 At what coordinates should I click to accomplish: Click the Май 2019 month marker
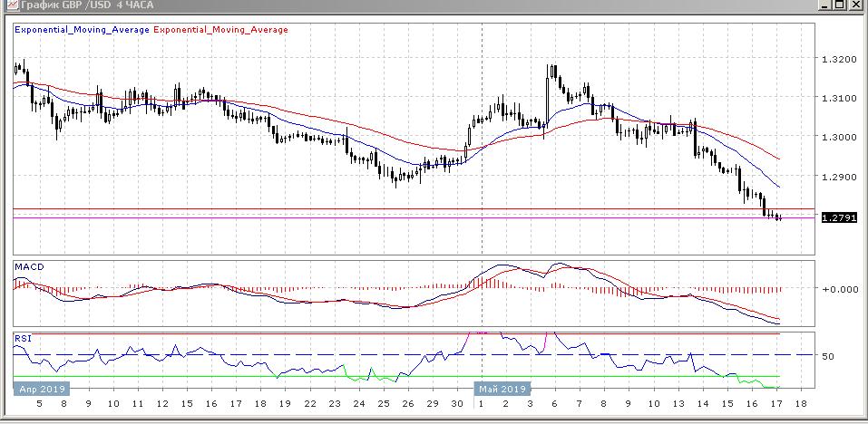tap(502, 389)
